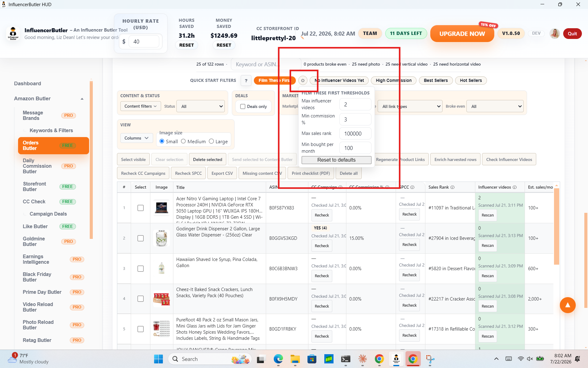
Task: Show hidden system tray icons
Action: click(496, 359)
